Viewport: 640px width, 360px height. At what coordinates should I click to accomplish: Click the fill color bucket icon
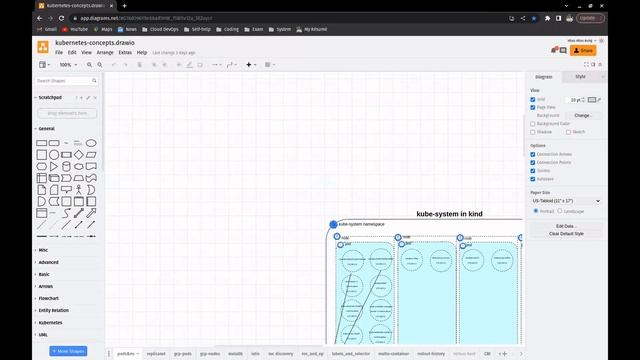[x=179, y=64]
